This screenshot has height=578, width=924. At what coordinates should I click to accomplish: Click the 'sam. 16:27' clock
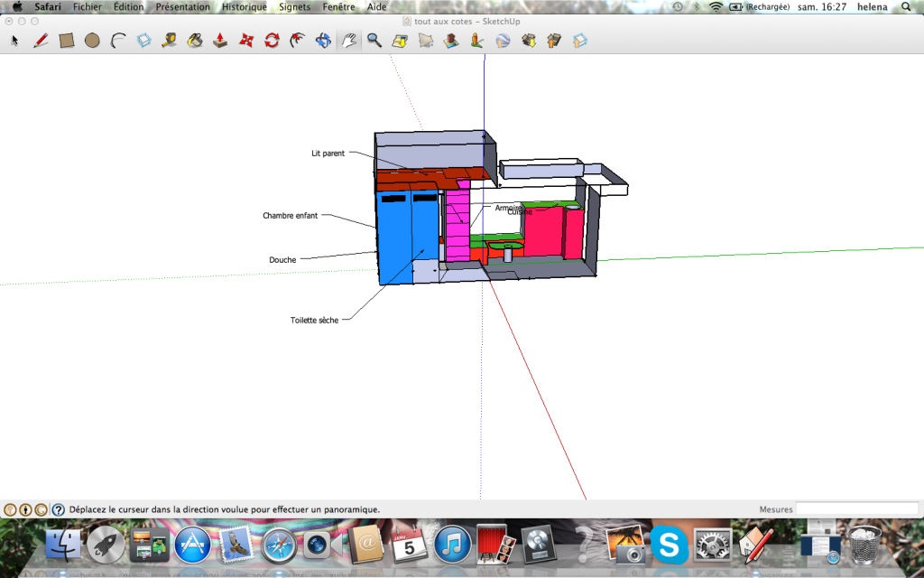pos(822,7)
